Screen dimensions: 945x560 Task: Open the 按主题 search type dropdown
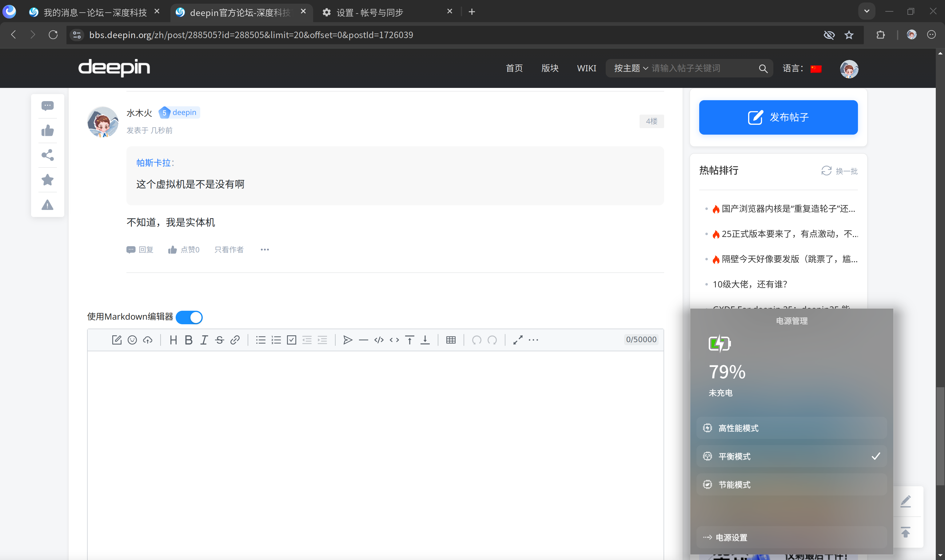(x=631, y=68)
